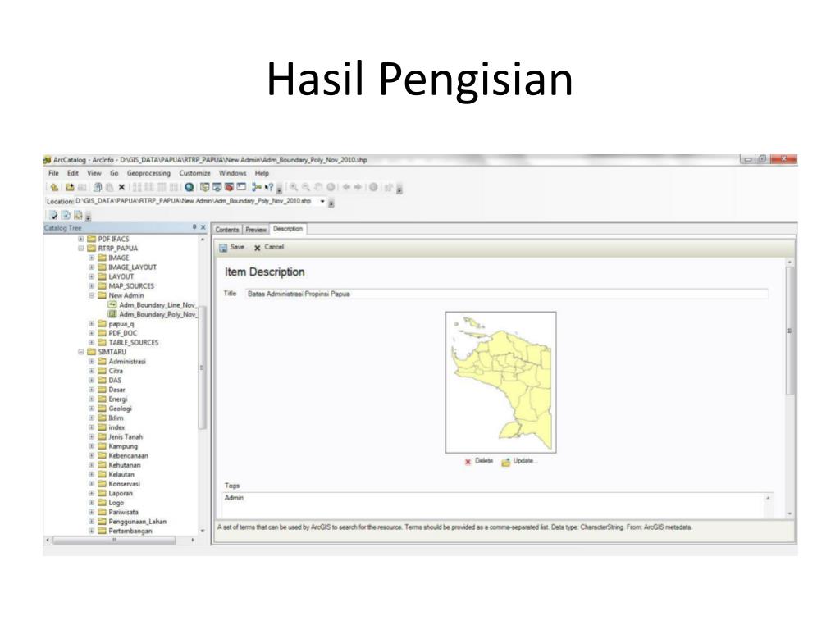Select the Zoom Out tool
This screenshot has width=840, height=630.
click(x=306, y=187)
